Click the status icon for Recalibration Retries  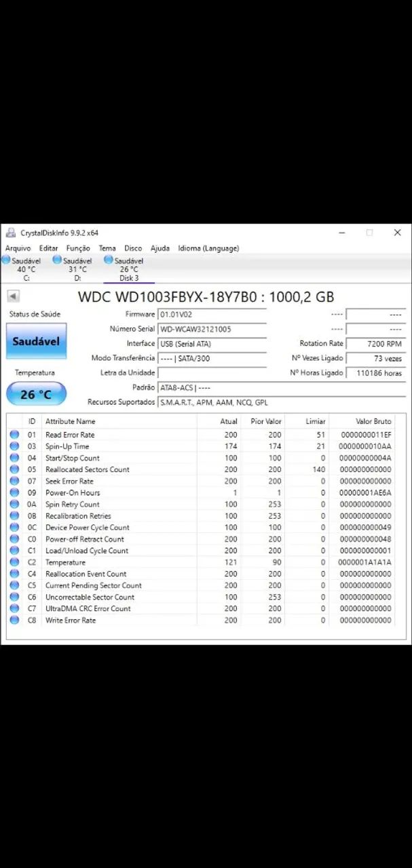coord(14,515)
